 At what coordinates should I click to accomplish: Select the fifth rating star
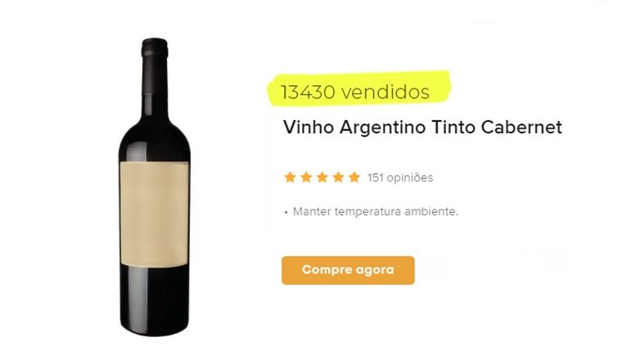[x=354, y=178]
